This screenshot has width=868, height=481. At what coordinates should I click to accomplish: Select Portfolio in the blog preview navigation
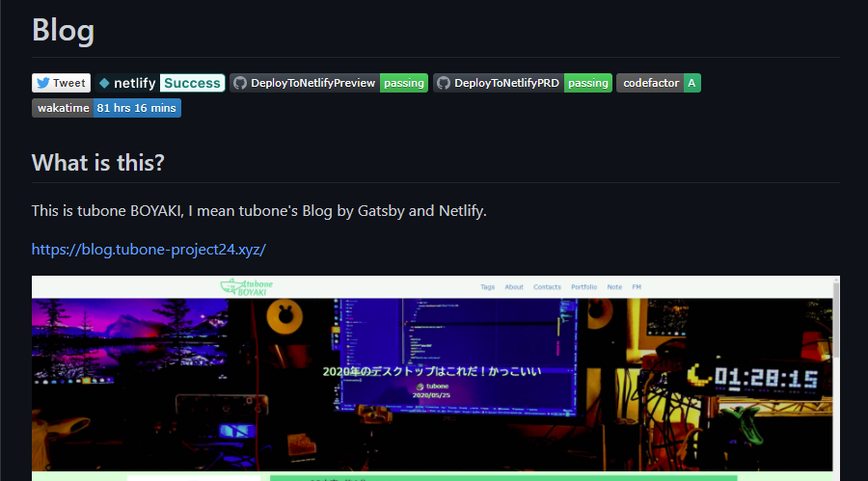(583, 287)
